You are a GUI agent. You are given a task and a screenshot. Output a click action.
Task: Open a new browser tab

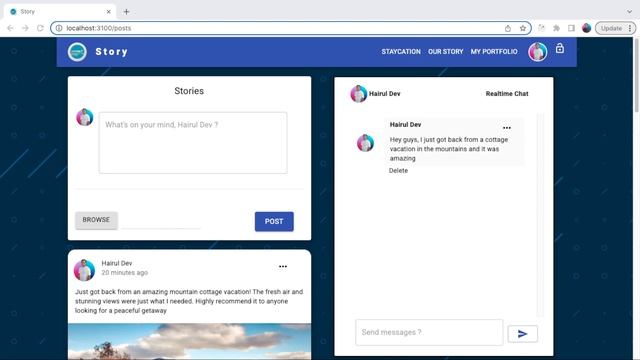coord(127,12)
